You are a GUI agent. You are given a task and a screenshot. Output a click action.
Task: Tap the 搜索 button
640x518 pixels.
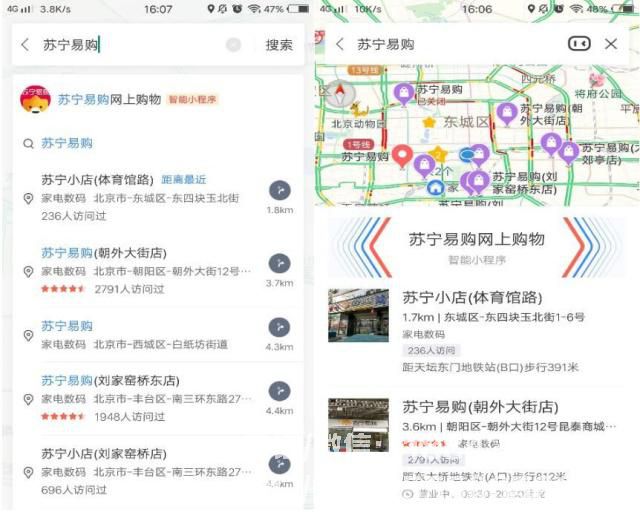[x=279, y=45]
